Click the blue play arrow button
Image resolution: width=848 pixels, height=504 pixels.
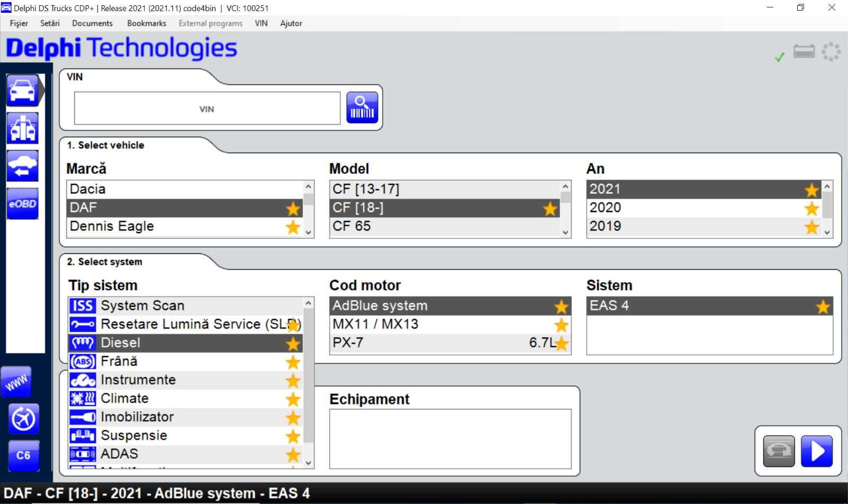click(817, 451)
